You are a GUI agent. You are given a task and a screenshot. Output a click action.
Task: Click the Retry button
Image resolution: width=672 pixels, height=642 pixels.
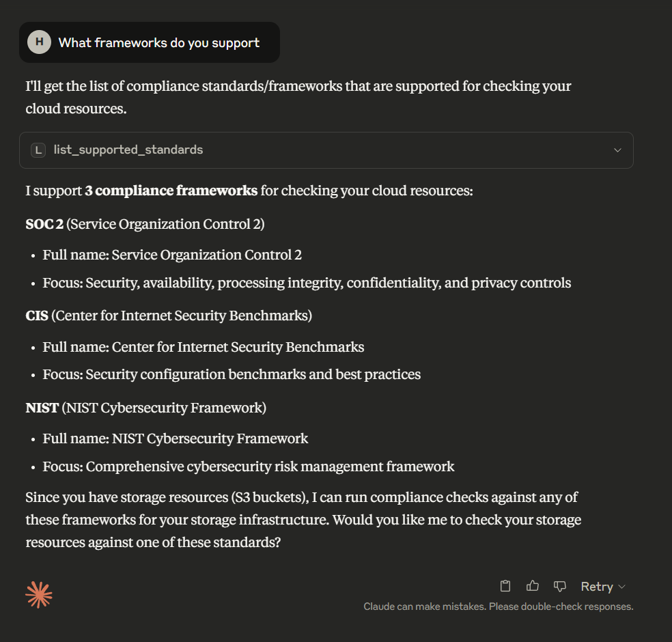[x=595, y=586]
